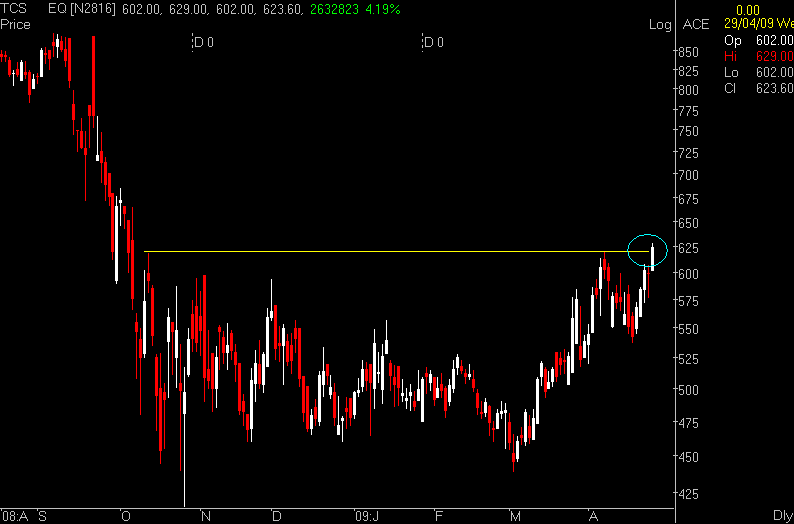The width and height of the screenshot is (794, 524).
Task: Click the 575 price axis label
Action: 688,301
